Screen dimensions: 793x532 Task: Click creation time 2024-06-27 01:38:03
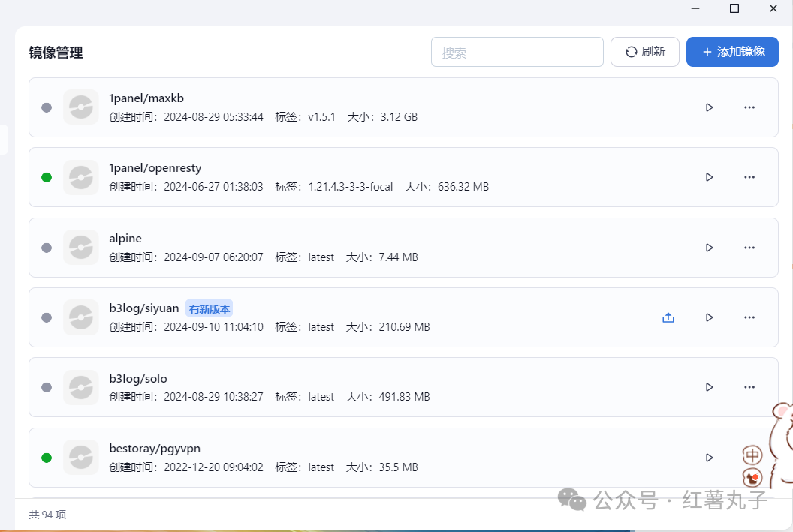(x=213, y=186)
